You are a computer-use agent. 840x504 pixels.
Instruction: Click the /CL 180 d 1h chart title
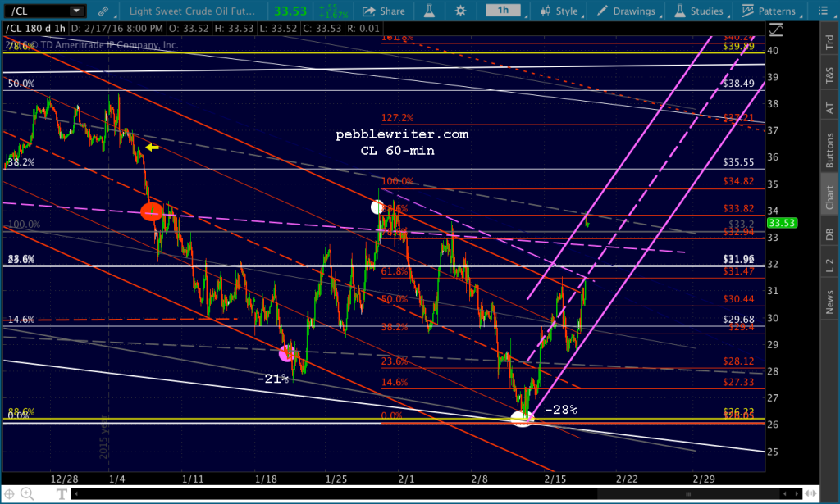point(35,29)
